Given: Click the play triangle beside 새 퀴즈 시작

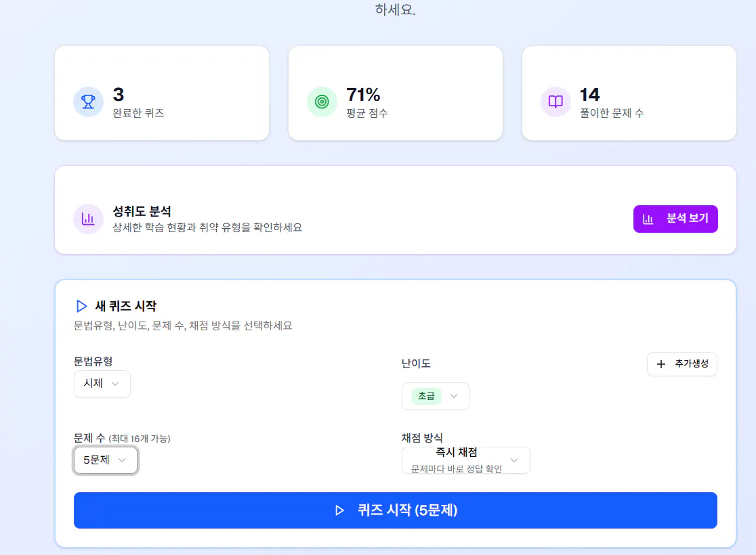Looking at the screenshot, I should [82, 306].
